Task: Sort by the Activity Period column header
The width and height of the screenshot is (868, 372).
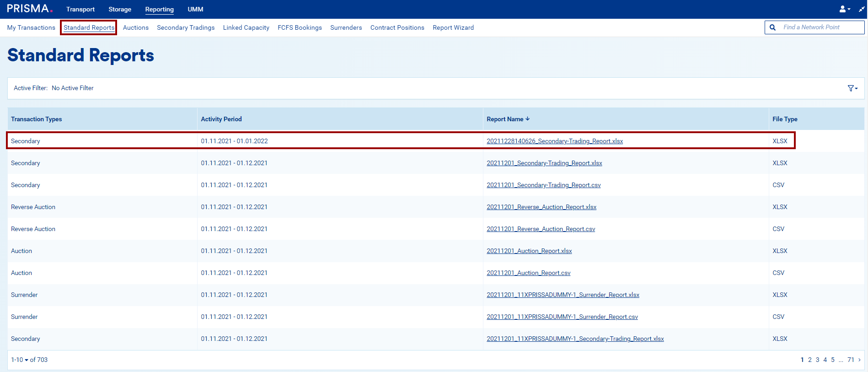Action: (221, 119)
